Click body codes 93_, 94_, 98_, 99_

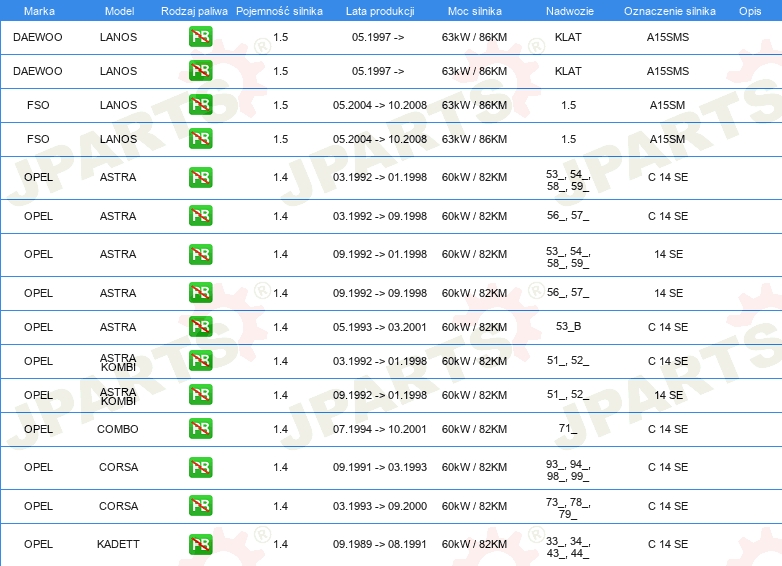pos(568,470)
